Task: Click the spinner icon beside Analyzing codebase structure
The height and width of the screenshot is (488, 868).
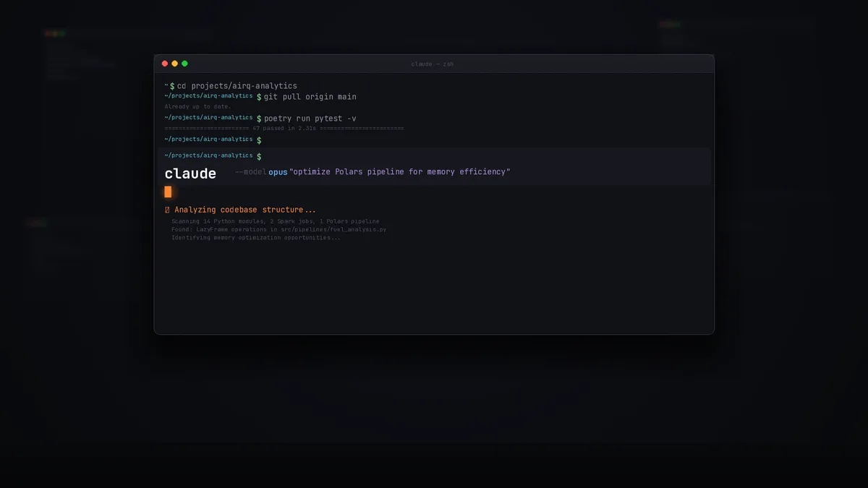Action: (167, 210)
